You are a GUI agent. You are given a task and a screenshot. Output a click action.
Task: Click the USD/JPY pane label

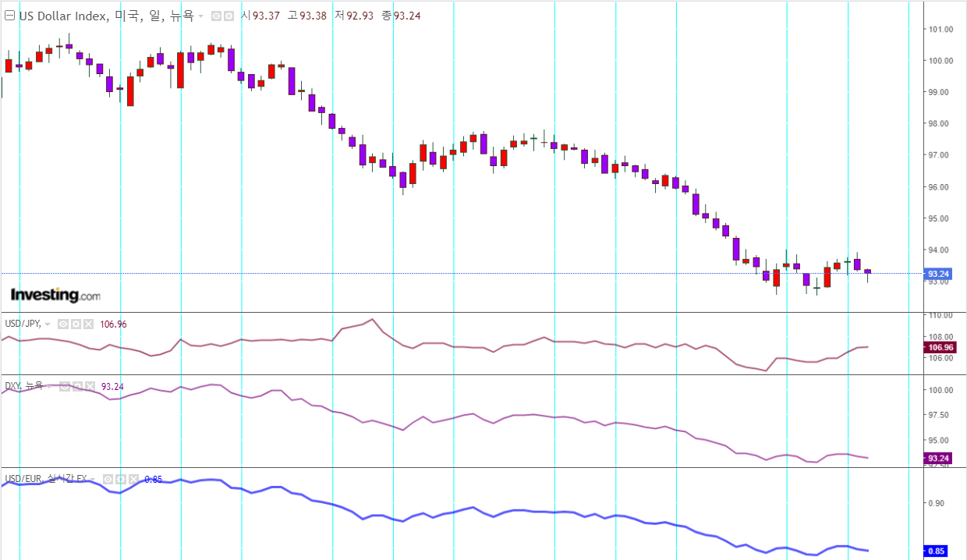[23, 324]
